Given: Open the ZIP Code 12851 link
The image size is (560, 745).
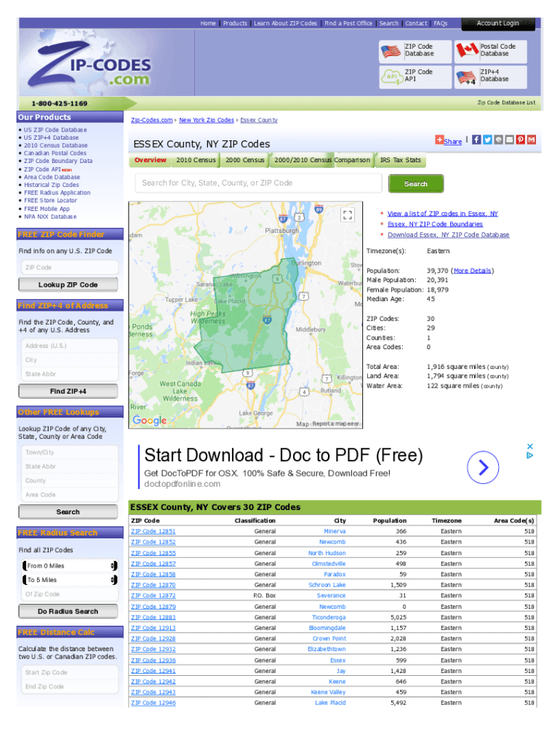Looking at the screenshot, I should tap(153, 531).
